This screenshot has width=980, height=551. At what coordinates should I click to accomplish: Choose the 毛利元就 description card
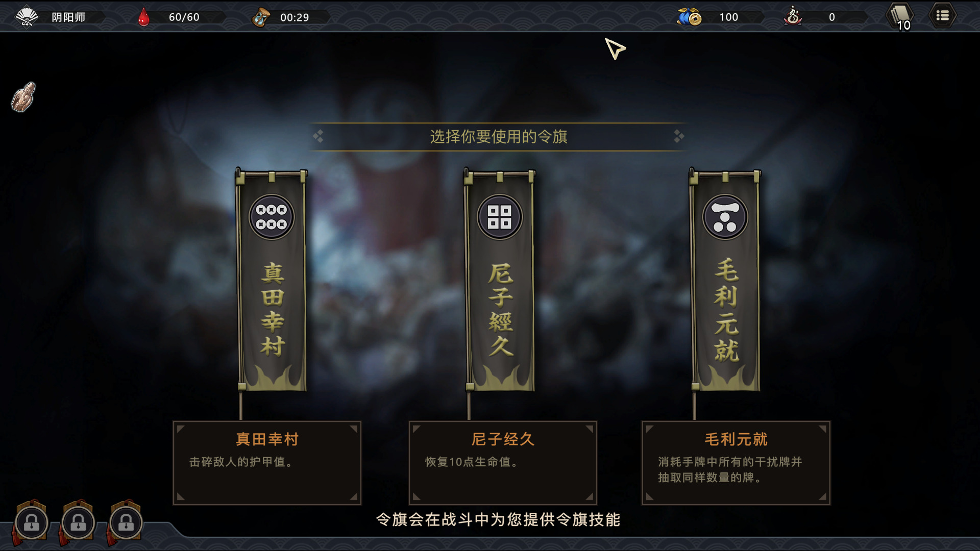point(736,463)
